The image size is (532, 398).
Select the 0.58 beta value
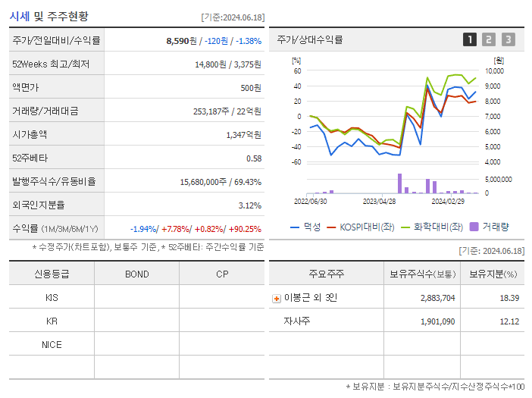pos(254,158)
